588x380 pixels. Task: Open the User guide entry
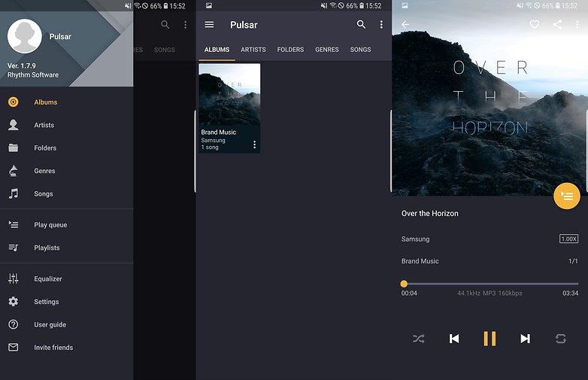coord(66,324)
